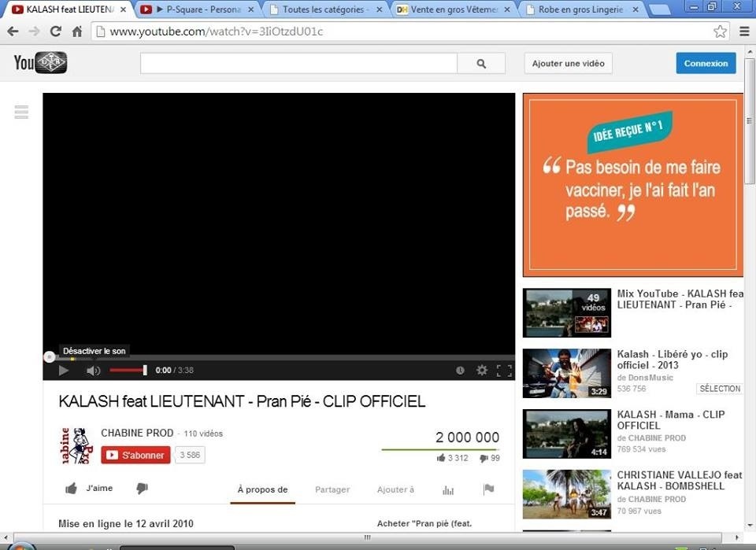Screen dimensions: 756x550
Task: Open the BOMBSHELL video thumbnail
Action: 566,494
